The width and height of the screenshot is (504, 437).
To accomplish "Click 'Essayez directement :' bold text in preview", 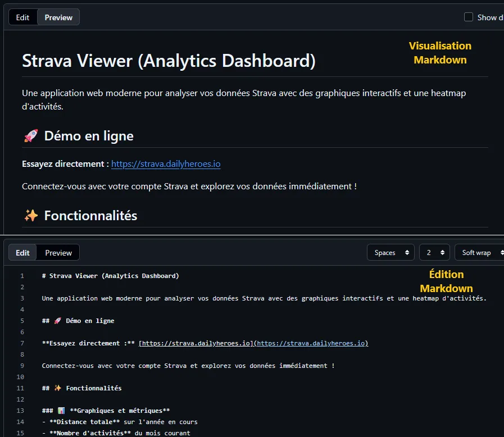I will 65,164.
